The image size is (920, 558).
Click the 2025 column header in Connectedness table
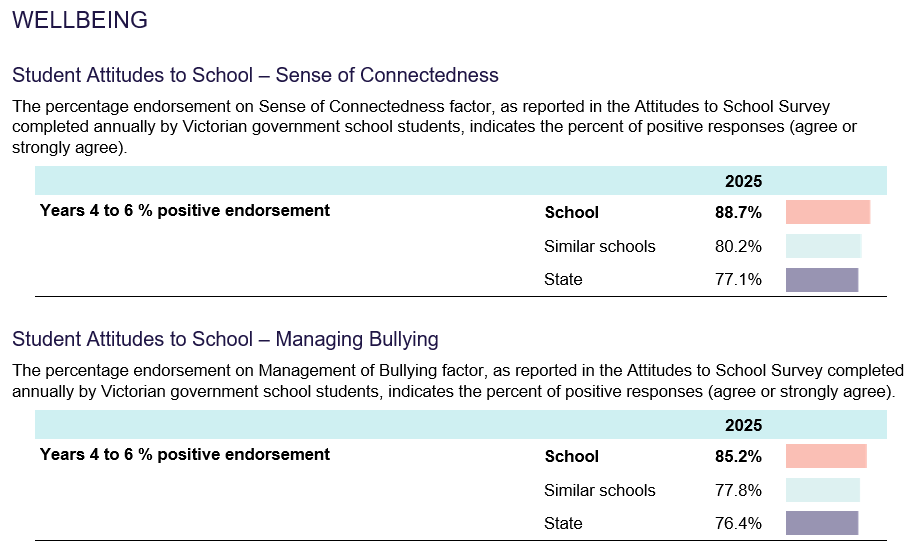(x=743, y=181)
